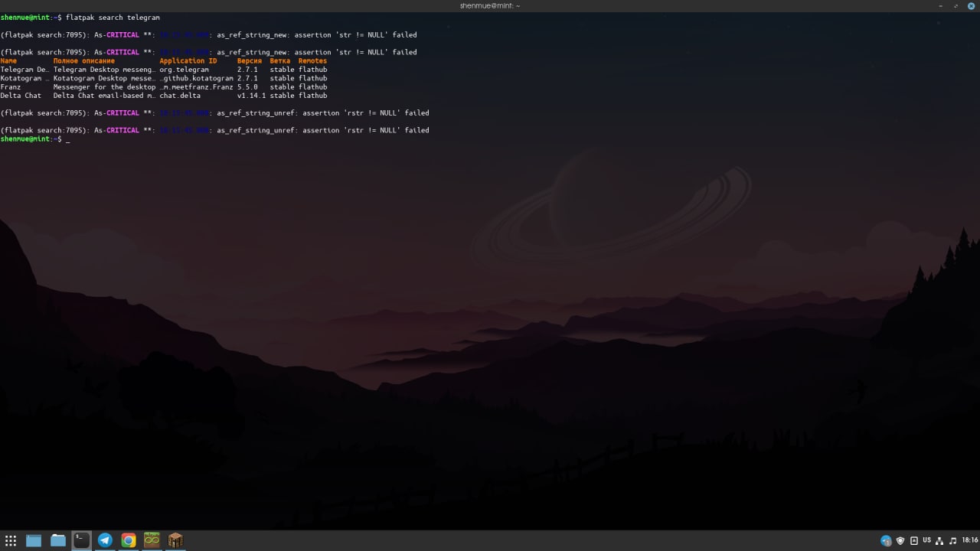
Task: Click the show desktop icon in taskbar
Action: point(34,540)
